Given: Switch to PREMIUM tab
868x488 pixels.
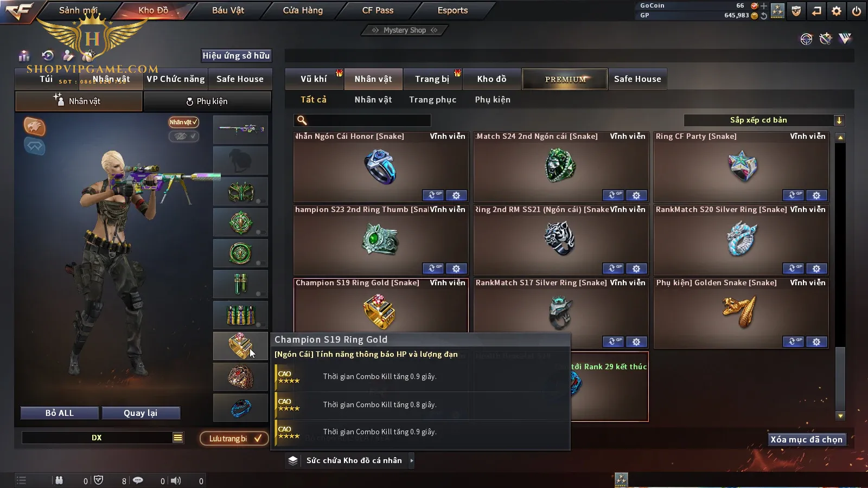Looking at the screenshot, I should (x=565, y=79).
